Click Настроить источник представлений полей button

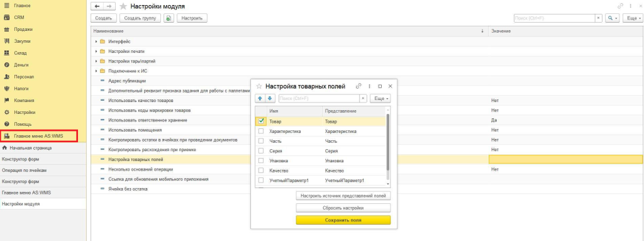click(343, 196)
